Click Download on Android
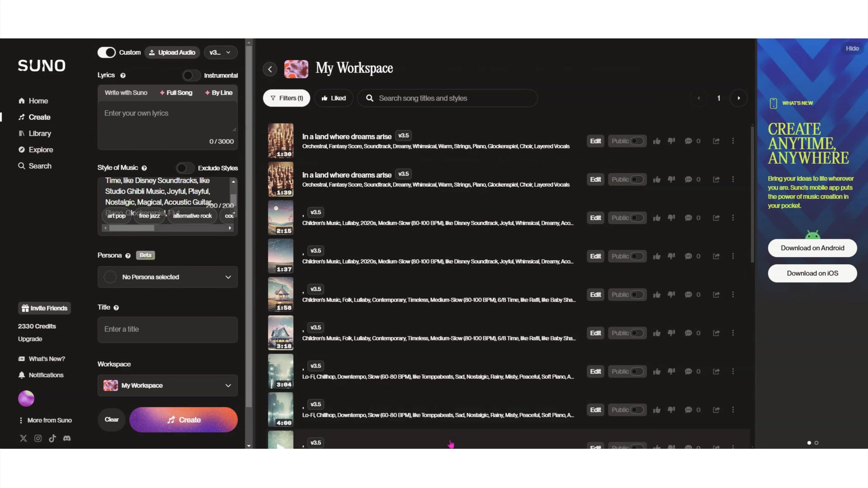This screenshot has width=868, height=488. [812, 248]
